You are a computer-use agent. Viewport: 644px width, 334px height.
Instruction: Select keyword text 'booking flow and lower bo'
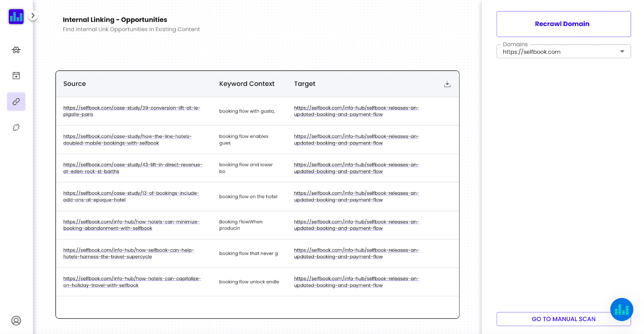coord(246,168)
